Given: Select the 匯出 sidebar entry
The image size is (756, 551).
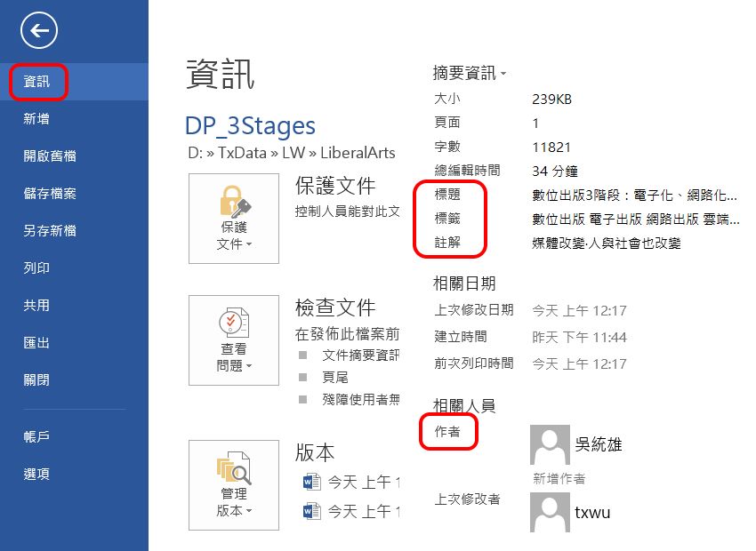Looking at the screenshot, I should click(36, 342).
